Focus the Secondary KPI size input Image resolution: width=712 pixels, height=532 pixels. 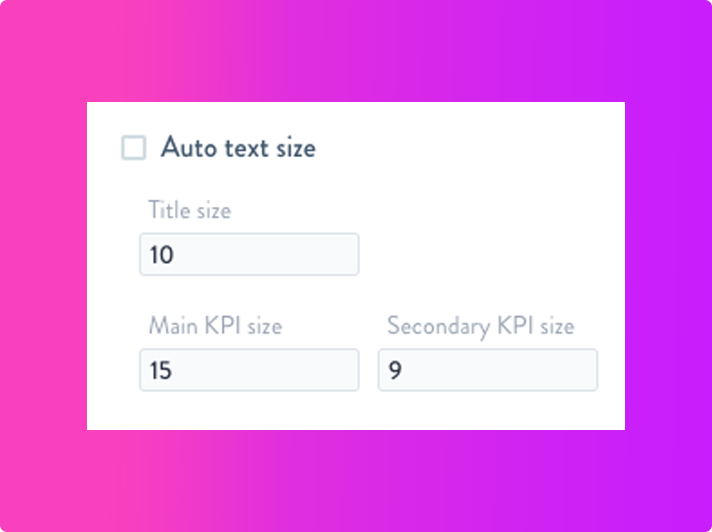[x=487, y=370]
